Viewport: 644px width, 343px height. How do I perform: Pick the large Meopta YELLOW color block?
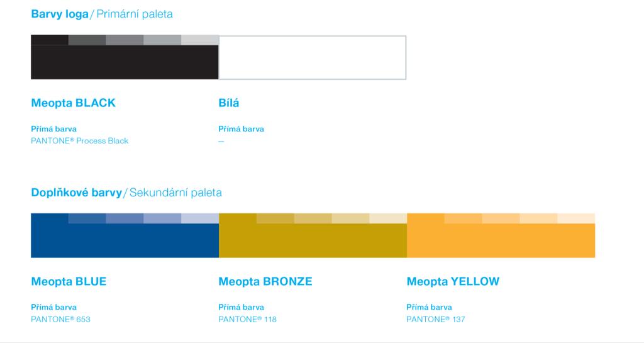point(501,240)
